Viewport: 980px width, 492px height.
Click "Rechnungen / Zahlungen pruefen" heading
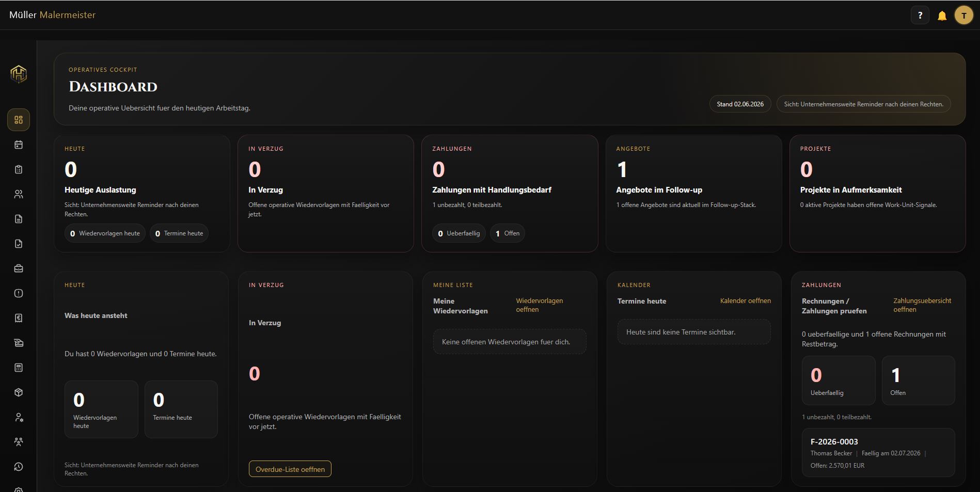pos(834,306)
